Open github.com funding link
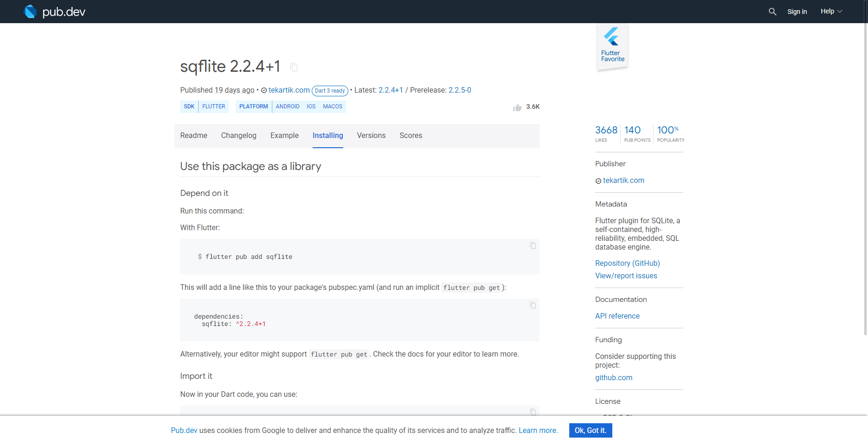This screenshot has width=868, height=445. pyautogui.click(x=614, y=378)
